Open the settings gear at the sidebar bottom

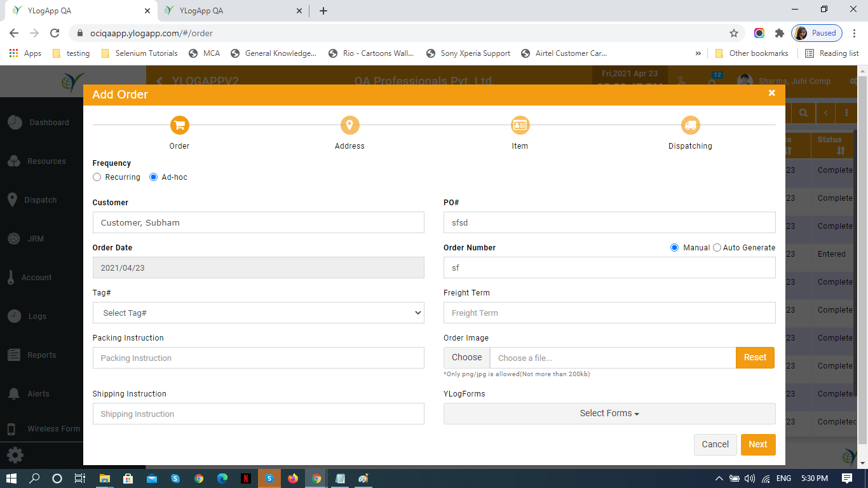15,455
